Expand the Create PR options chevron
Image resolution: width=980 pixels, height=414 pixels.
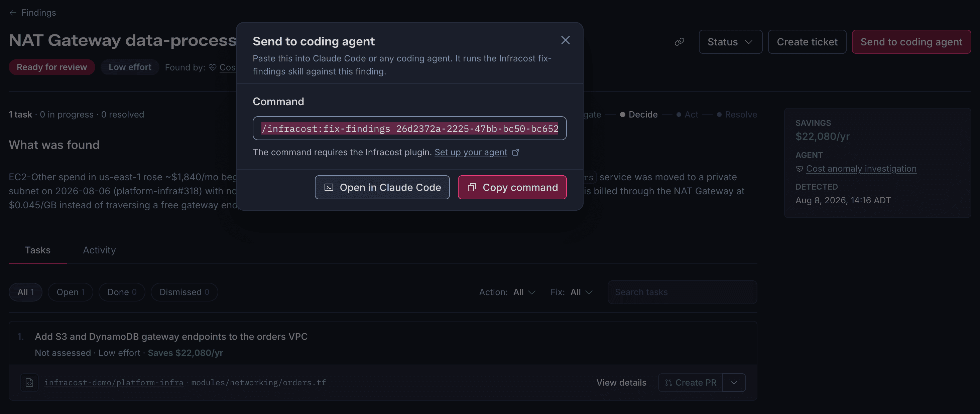(734, 382)
